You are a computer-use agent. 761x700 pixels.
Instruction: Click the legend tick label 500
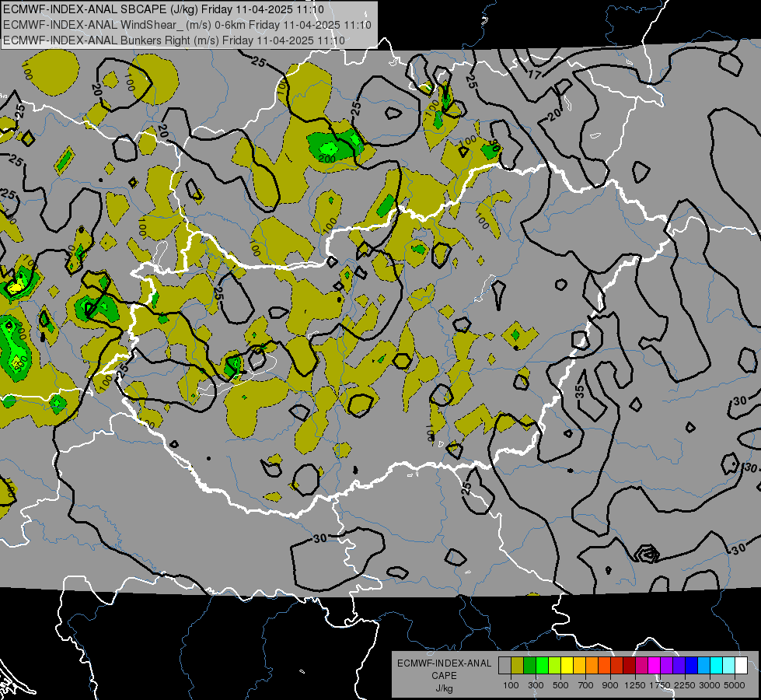click(560, 685)
